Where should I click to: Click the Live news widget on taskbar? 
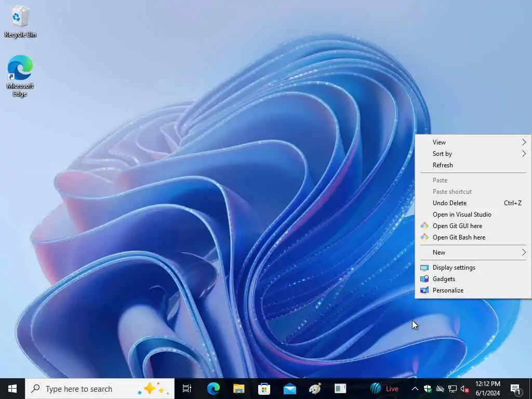[384, 389]
